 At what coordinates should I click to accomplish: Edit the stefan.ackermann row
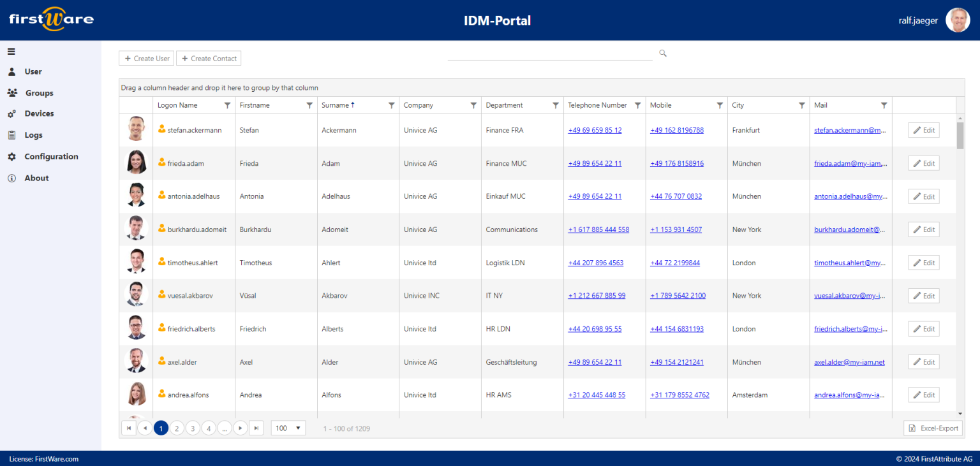point(924,130)
